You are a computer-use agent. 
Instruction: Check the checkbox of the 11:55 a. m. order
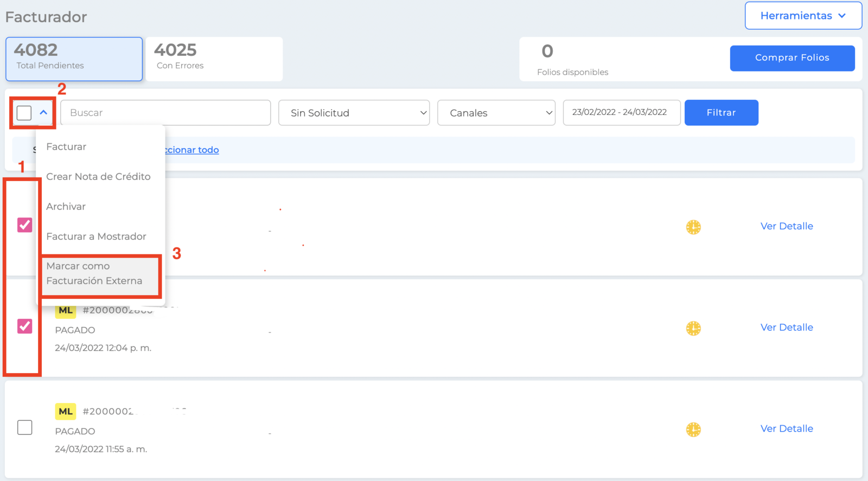click(24, 427)
